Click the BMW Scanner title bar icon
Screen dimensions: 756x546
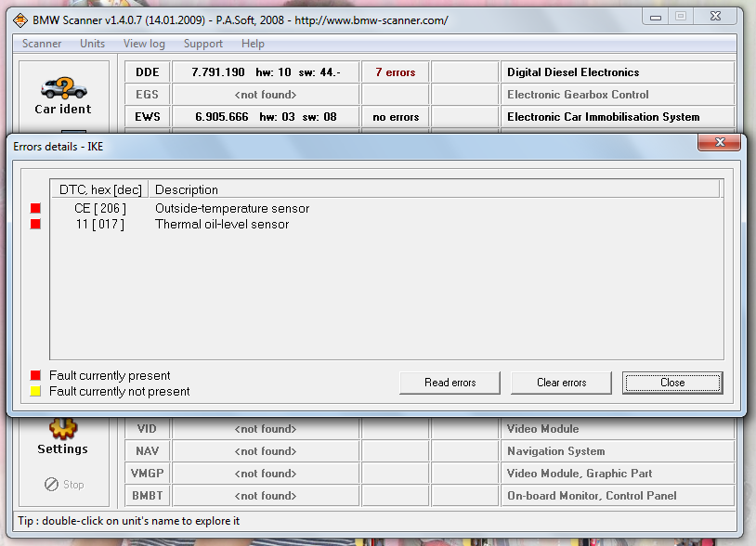[x=20, y=20]
